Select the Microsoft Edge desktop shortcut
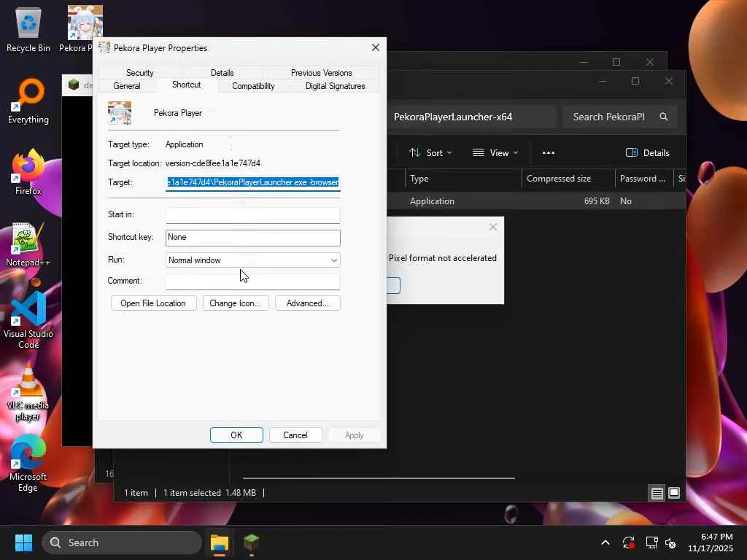The height and width of the screenshot is (560, 747). pos(28,464)
